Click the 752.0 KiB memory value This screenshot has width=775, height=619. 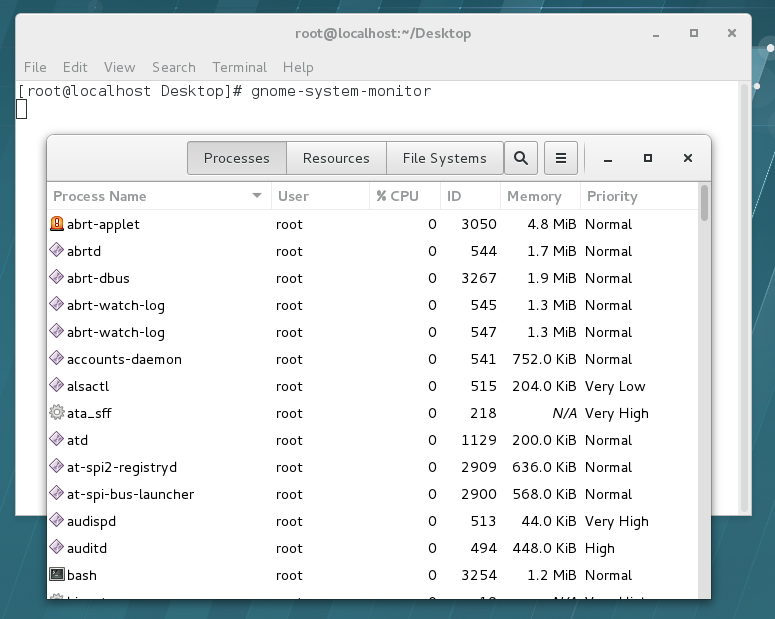tap(544, 359)
